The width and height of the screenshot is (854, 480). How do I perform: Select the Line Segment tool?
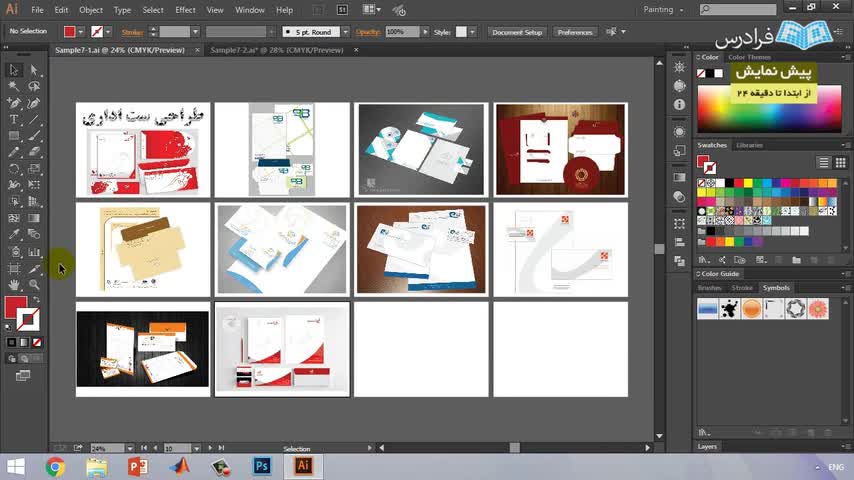(34, 119)
